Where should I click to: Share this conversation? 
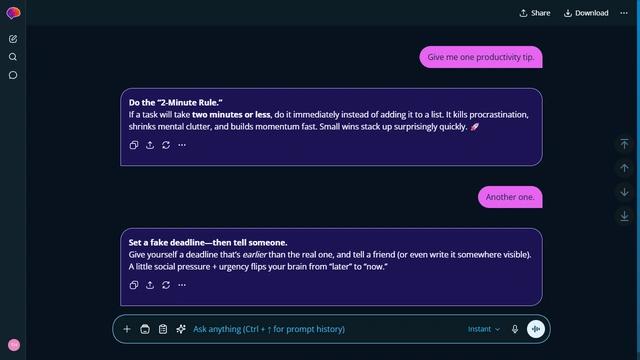tap(535, 13)
